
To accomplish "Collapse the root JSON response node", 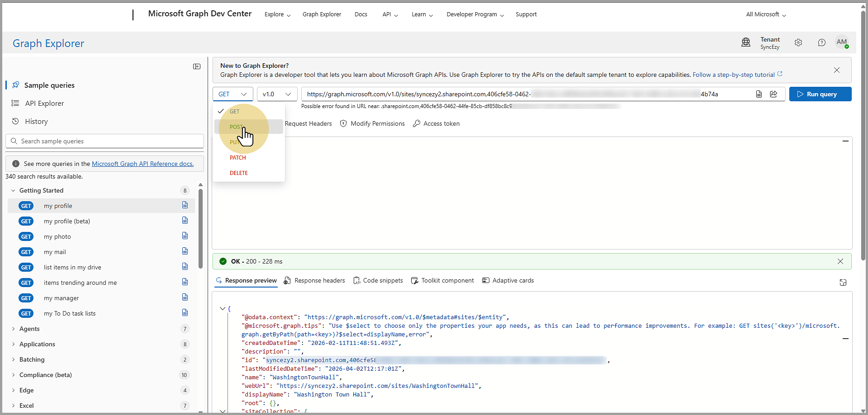I will click(x=223, y=309).
